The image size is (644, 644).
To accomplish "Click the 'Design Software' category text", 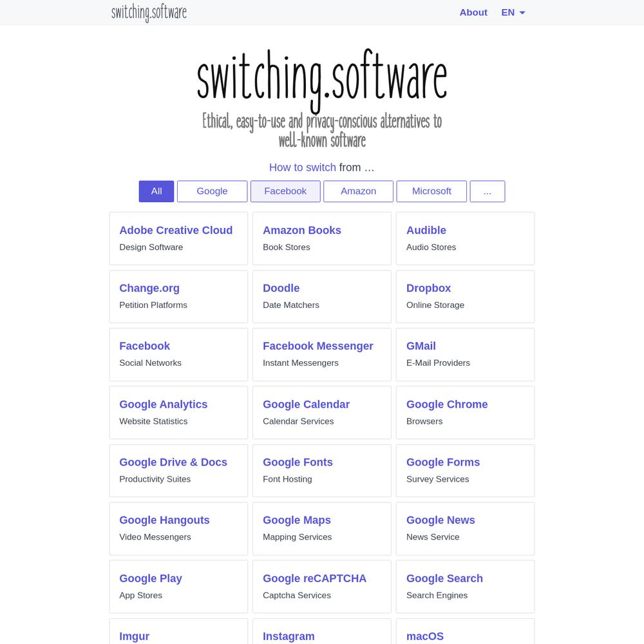I will (151, 247).
